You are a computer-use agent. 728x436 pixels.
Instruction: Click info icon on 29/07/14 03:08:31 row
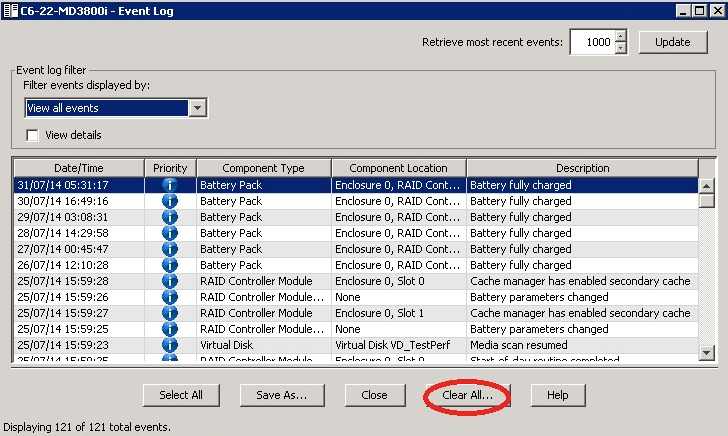tap(170, 217)
